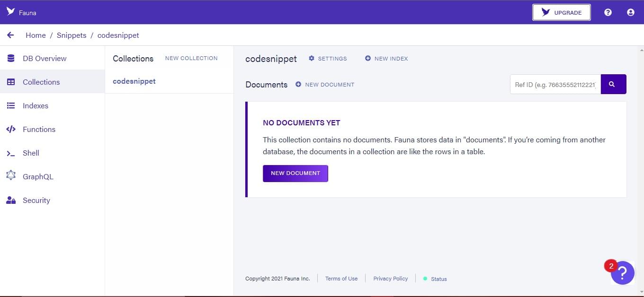Click the Functions code brackets icon
The height and width of the screenshot is (297, 644).
click(11, 129)
